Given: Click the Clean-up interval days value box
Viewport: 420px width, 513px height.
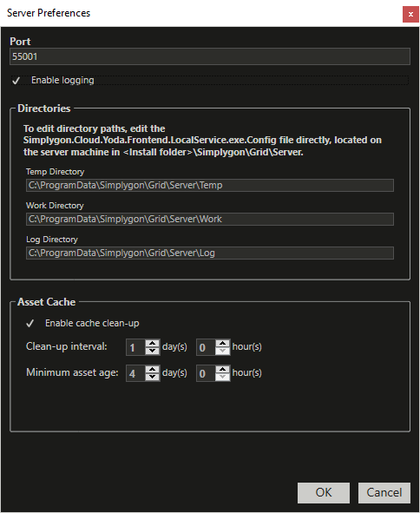Looking at the screenshot, I should [x=135, y=347].
